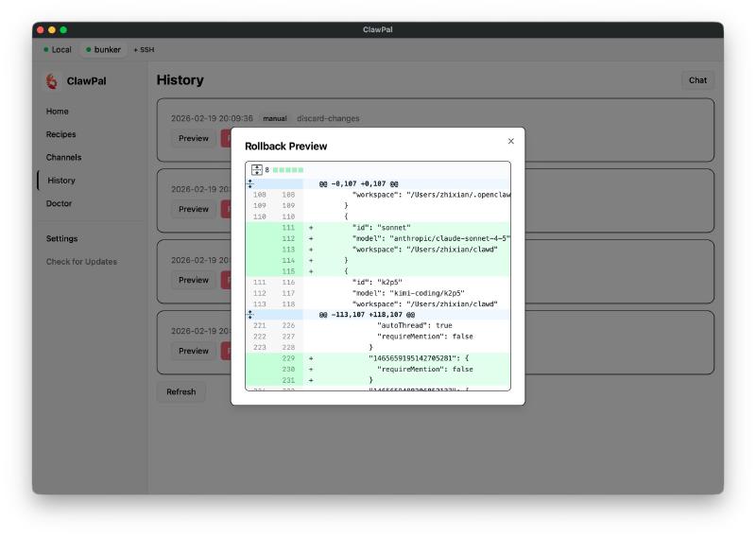Viewport: 756px width, 537px height.
Task: Click the Preview button in the fourth history entry
Action: pyautogui.click(x=193, y=351)
